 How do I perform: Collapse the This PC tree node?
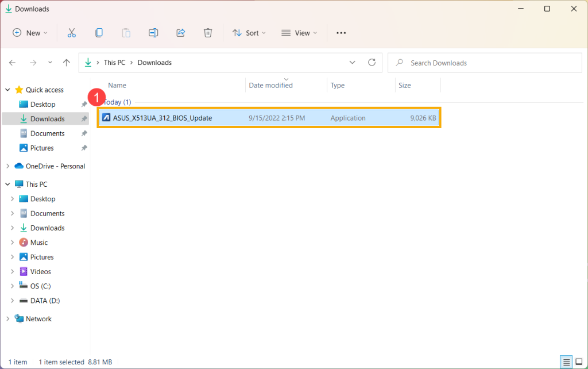click(x=7, y=184)
